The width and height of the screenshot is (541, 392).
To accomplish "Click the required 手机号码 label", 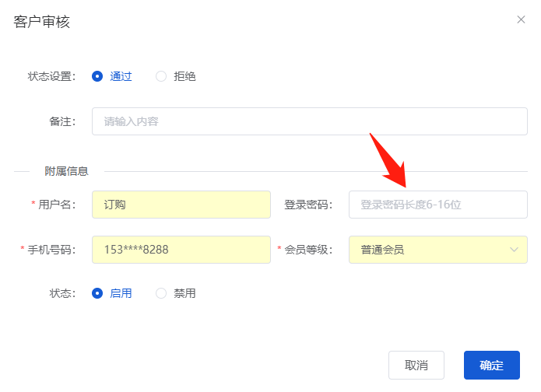I will [51, 250].
